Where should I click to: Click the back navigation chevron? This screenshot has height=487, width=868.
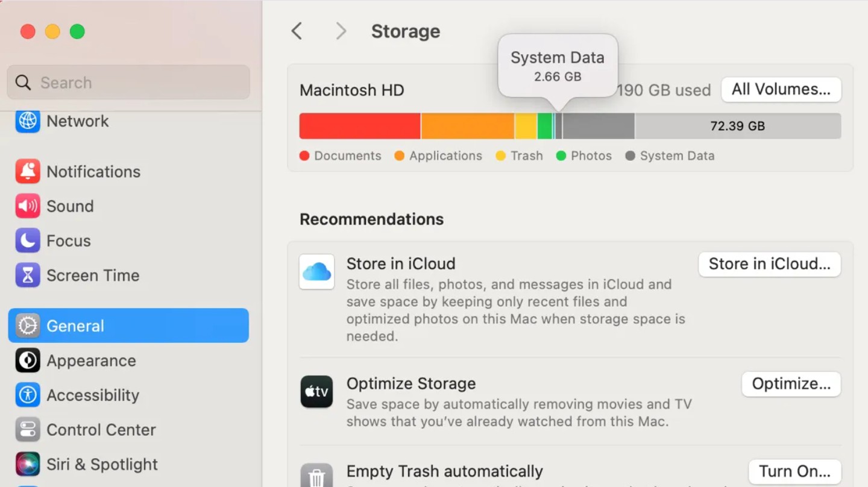(x=296, y=31)
